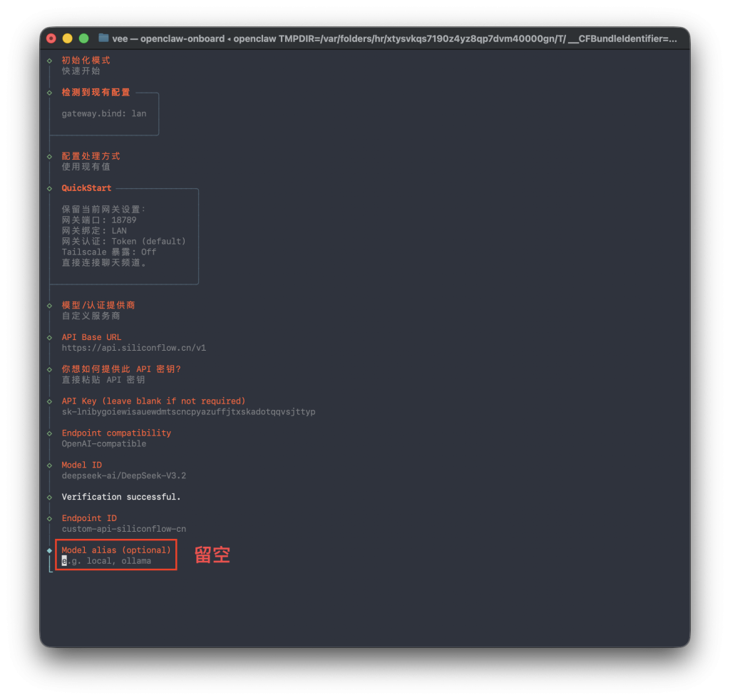Select the API Base URL step icon
The height and width of the screenshot is (700, 730).
(x=50, y=336)
